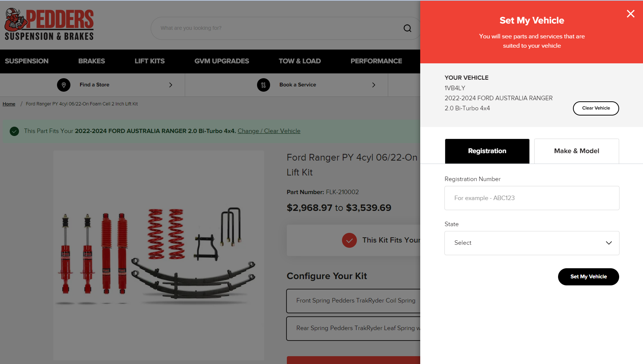643x364 pixels.
Task: Go to Home breadcrumb link
Action: pos(9,104)
